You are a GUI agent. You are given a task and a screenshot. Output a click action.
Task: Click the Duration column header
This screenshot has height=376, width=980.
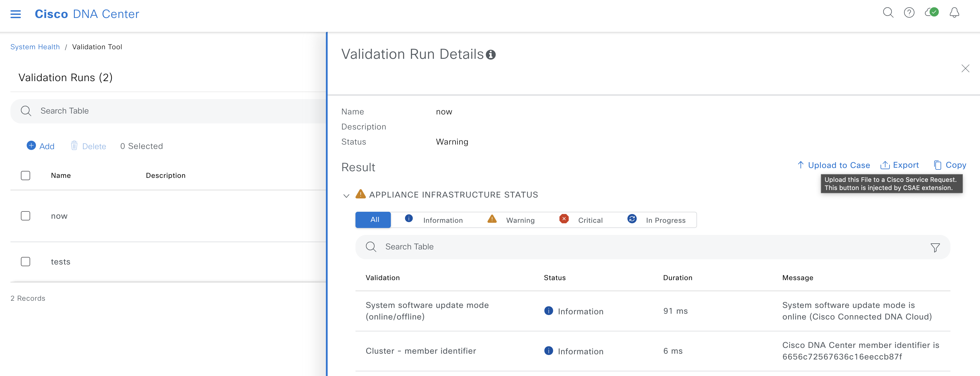point(677,278)
